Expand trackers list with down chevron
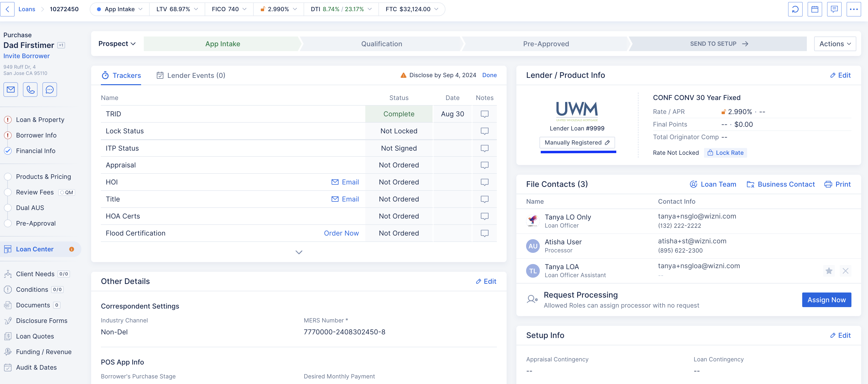Viewport: 868px width, 384px height. click(299, 252)
